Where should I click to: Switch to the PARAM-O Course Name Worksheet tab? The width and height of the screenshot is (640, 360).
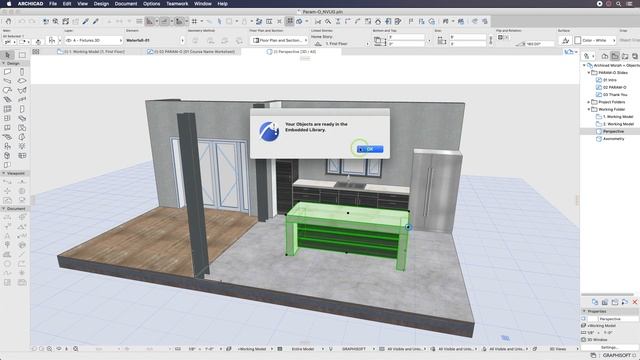(191, 52)
